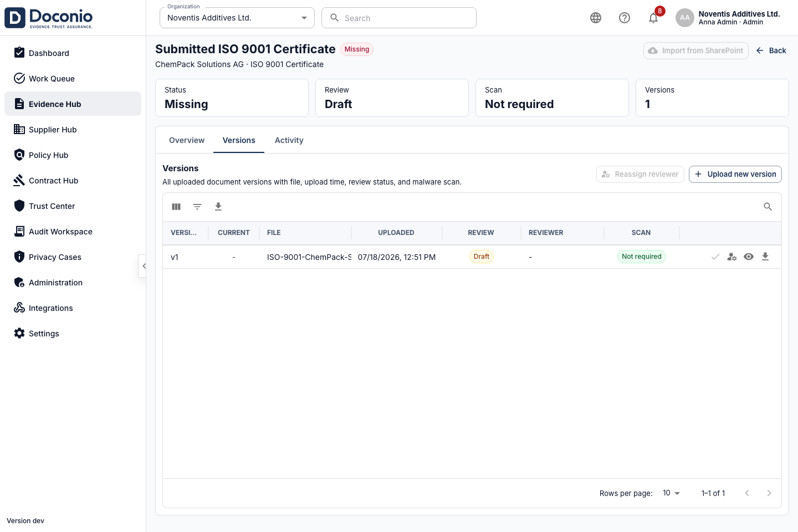The height and width of the screenshot is (532, 798).
Task: Assign reviewer icon in v1 row
Action: [x=732, y=257]
